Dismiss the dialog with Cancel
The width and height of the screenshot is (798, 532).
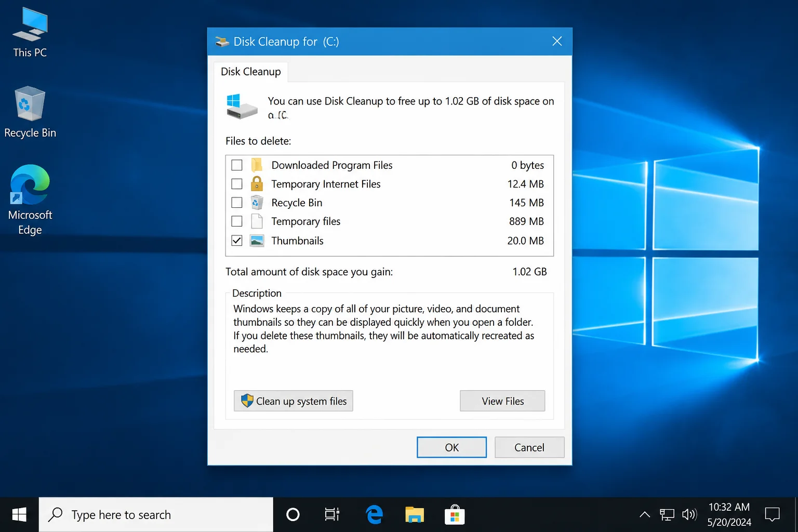(x=529, y=447)
